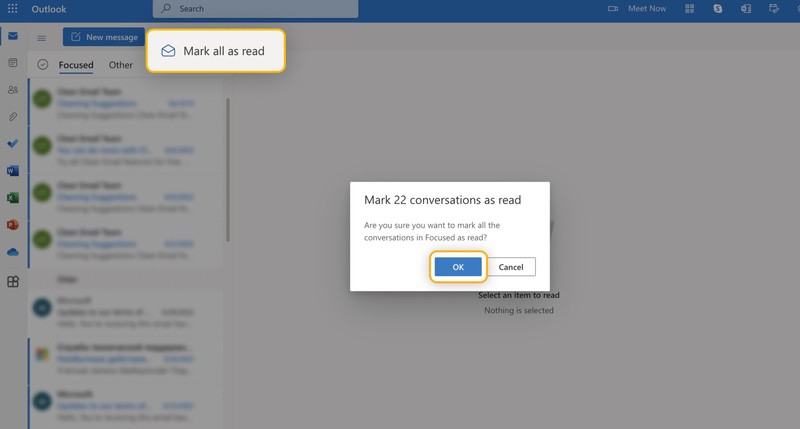
Task: Launch Word from the sidebar
Action: point(13,171)
